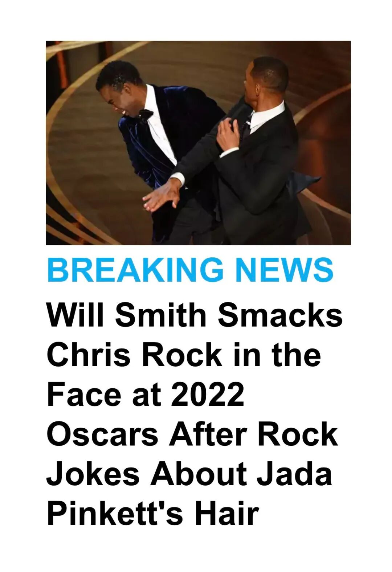The width and height of the screenshot is (392, 572).
Task: Select the "2022" text in the headline
Action: [x=208, y=394]
